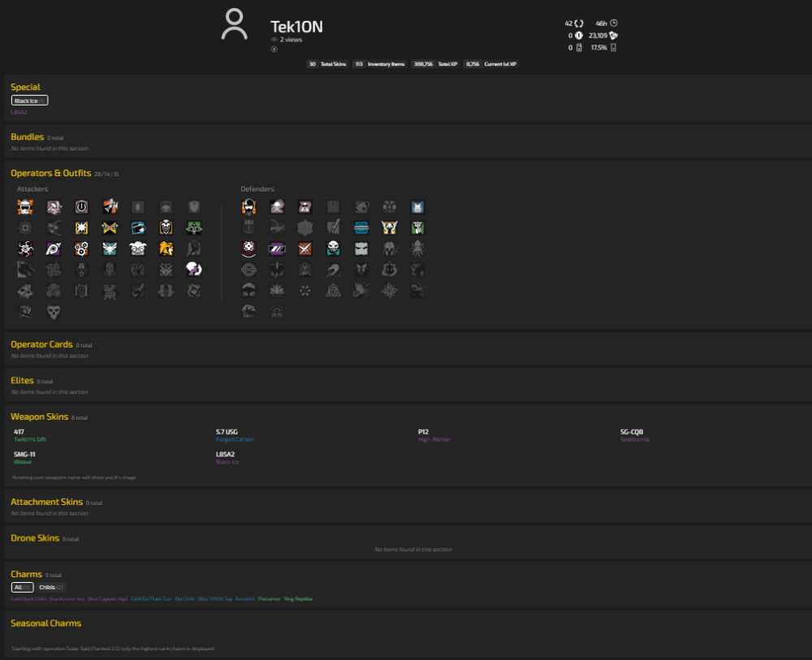
Task: Click the teal skull Vigil defender icon
Action: click(x=334, y=249)
